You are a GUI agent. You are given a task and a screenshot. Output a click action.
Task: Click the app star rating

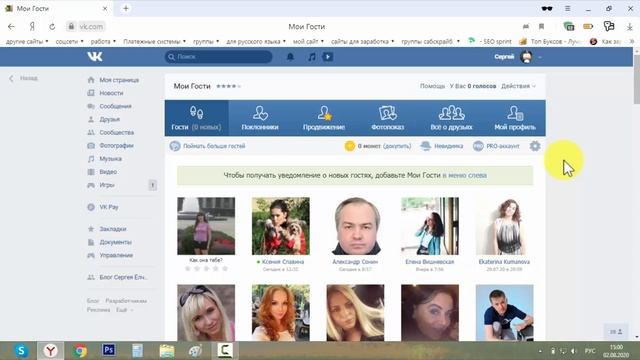tap(228, 86)
